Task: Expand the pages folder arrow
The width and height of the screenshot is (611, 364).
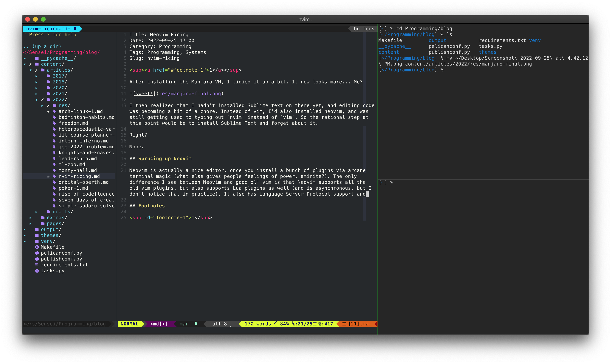Action: [31, 224]
